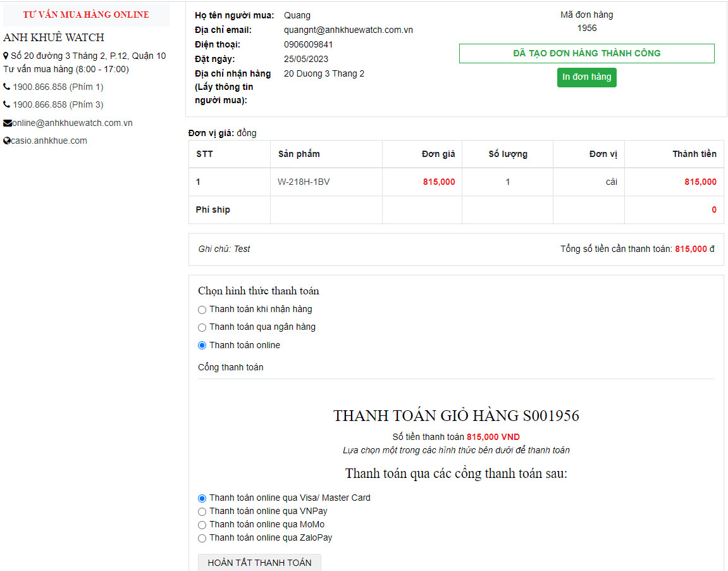
Task: Click the globe icon beside casio.anhkhue.com
Action: (7, 141)
